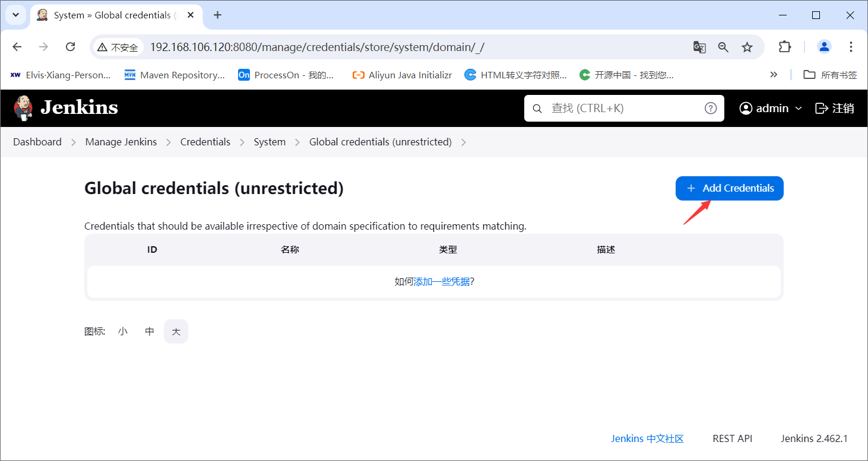Click the Jenkins 2.462.1 version text
The height and width of the screenshot is (461, 868).
(x=814, y=439)
